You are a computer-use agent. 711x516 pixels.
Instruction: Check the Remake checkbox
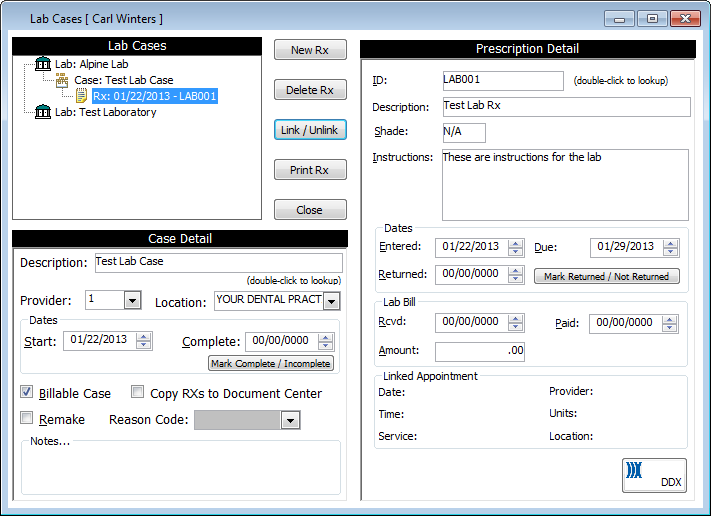pos(27,418)
